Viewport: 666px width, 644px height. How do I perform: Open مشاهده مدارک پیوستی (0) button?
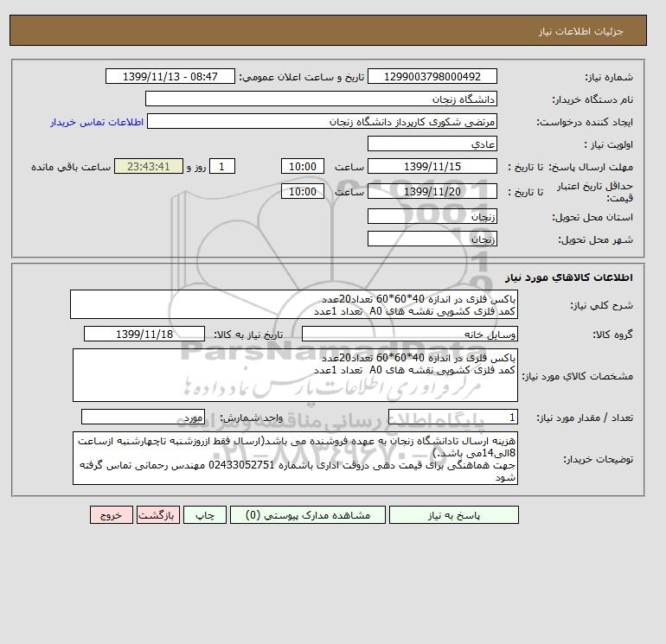click(x=308, y=515)
